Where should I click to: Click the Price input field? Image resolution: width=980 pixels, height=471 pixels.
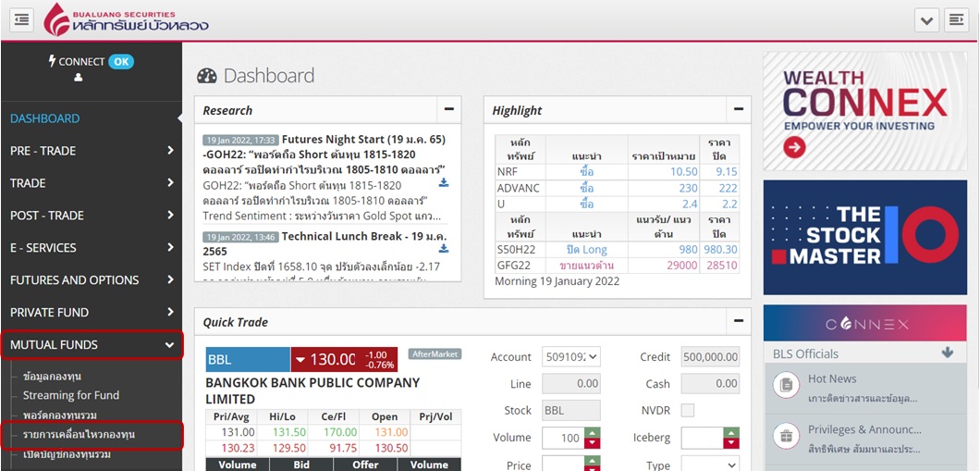click(562, 465)
